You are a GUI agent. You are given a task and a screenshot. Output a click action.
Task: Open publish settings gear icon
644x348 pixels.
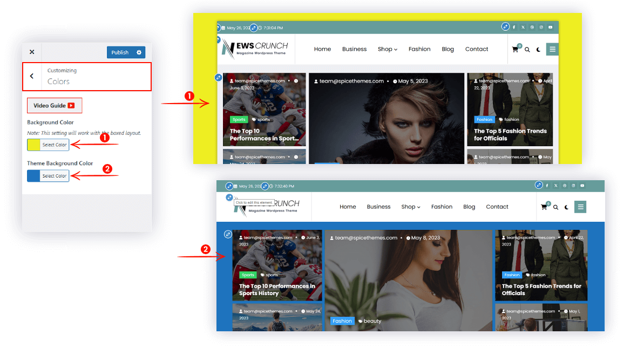click(x=139, y=52)
